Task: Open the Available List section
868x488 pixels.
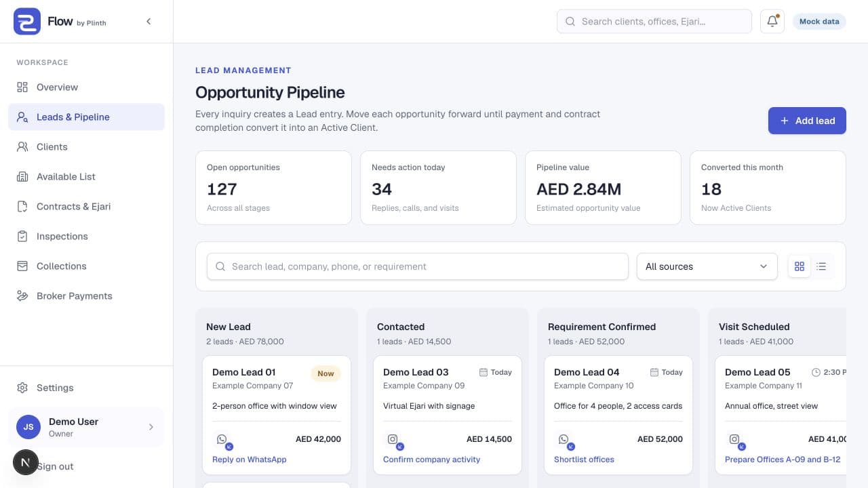Action: [x=86, y=176]
